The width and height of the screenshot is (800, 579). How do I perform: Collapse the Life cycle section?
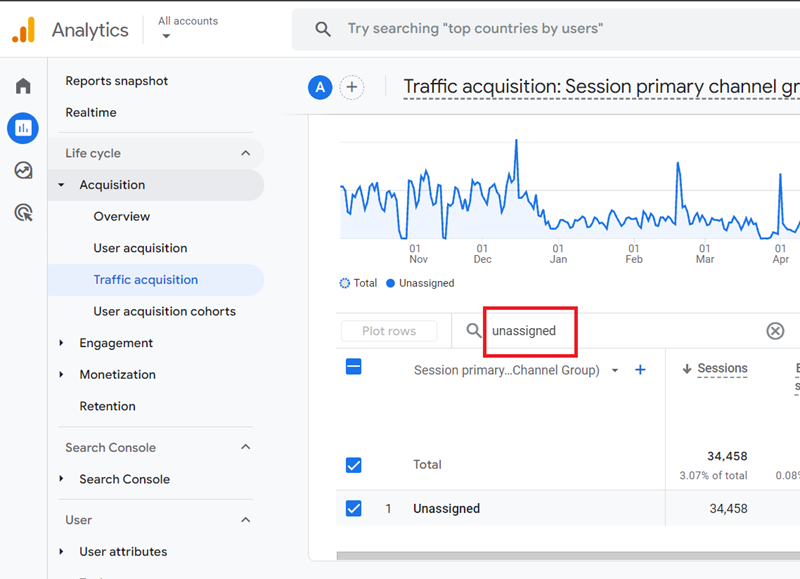point(245,155)
